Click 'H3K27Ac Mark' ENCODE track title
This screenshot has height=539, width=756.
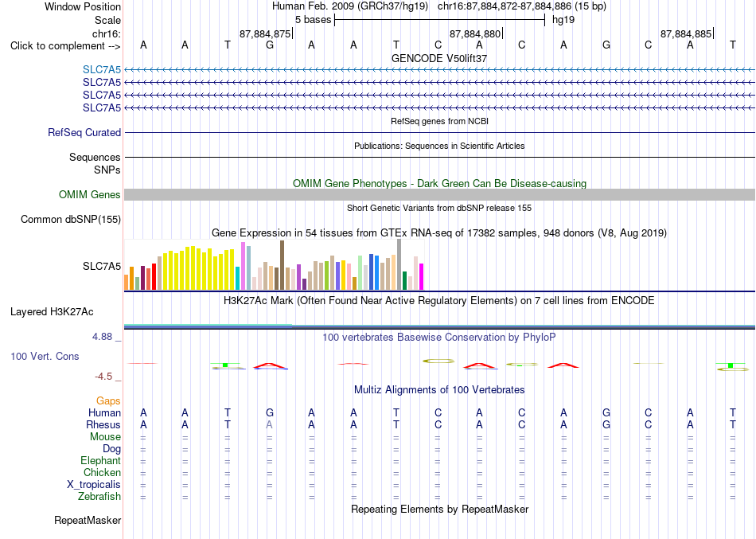[439, 301]
